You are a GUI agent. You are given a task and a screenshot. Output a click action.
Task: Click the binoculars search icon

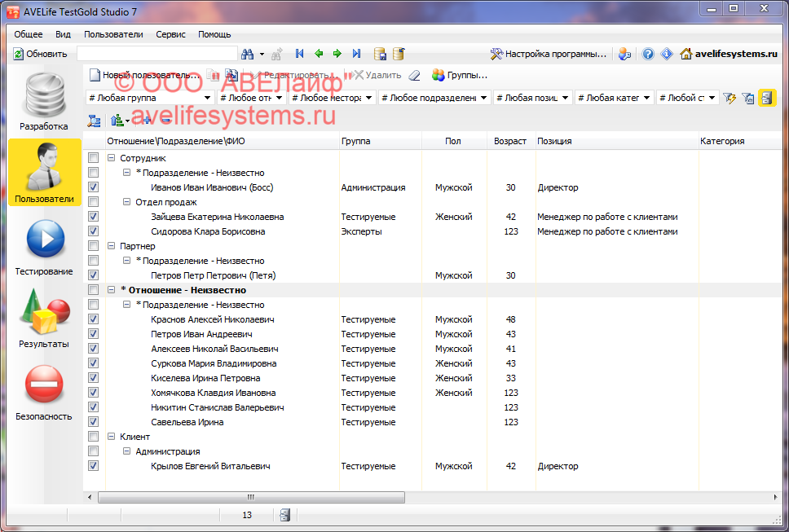point(249,54)
